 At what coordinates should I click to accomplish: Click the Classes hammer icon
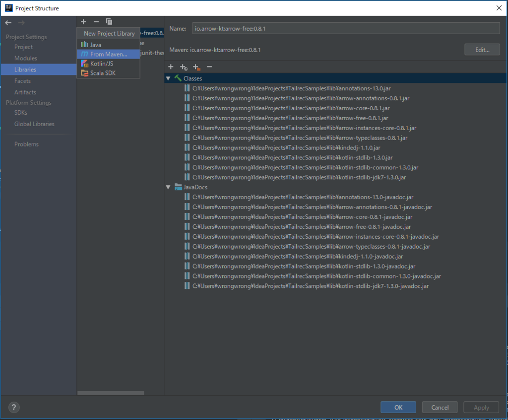coord(178,78)
